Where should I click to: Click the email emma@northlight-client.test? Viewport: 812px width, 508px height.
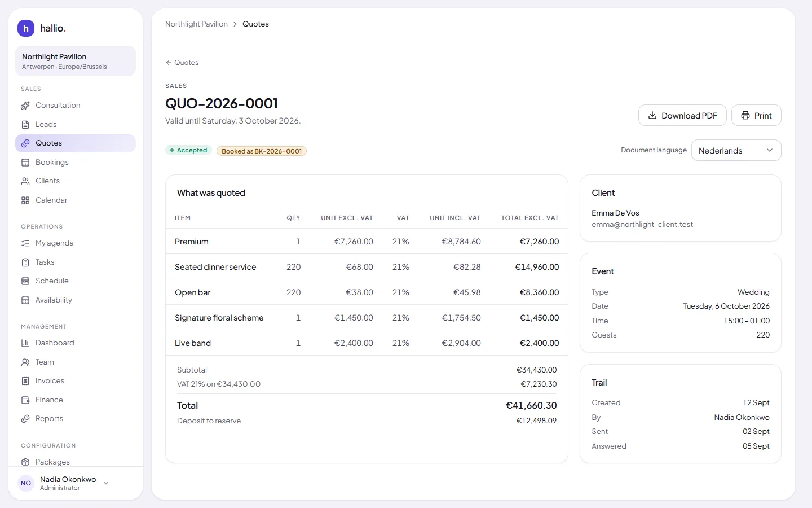pos(642,225)
